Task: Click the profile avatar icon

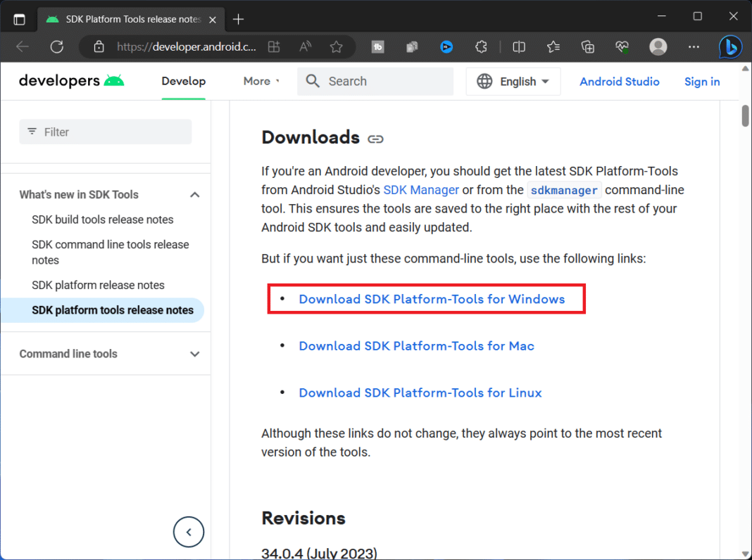Action: point(658,46)
